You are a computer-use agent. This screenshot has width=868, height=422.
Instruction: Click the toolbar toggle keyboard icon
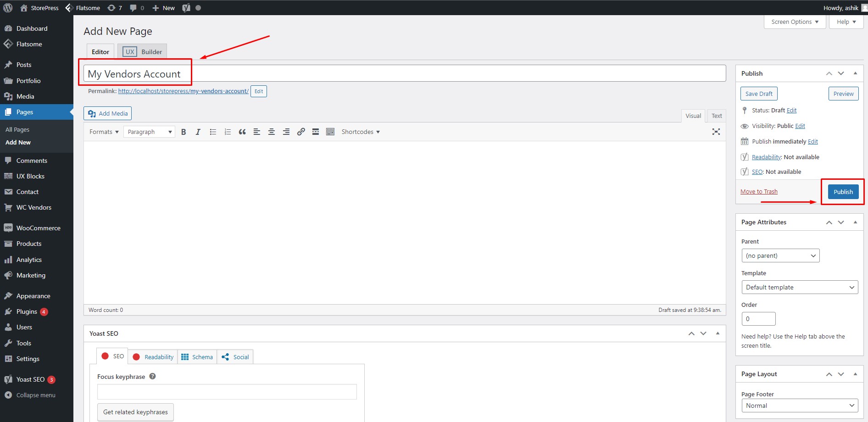(x=330, y=132)
